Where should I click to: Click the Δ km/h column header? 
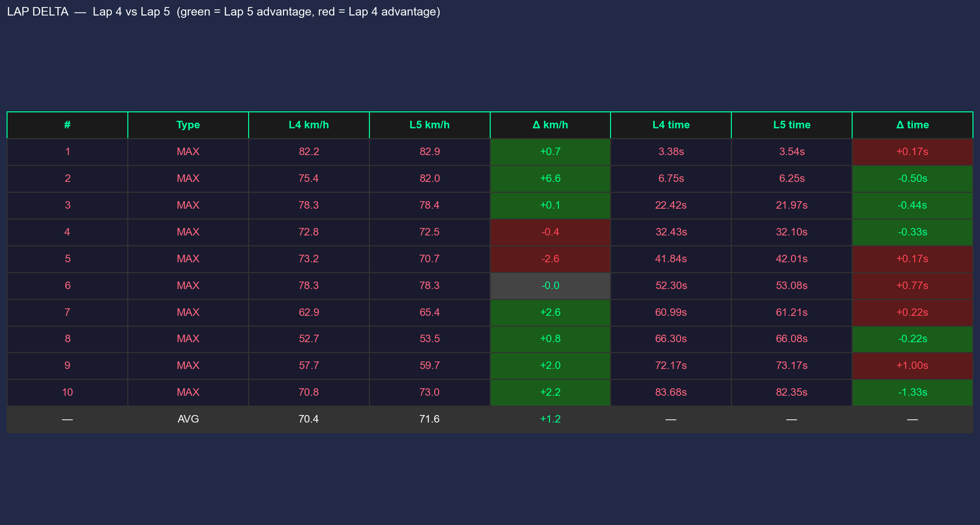coord(550,125)
